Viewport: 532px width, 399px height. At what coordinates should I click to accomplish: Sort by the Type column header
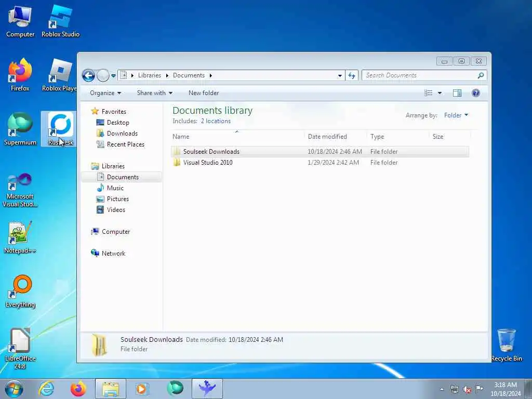(x=398, y=137)
